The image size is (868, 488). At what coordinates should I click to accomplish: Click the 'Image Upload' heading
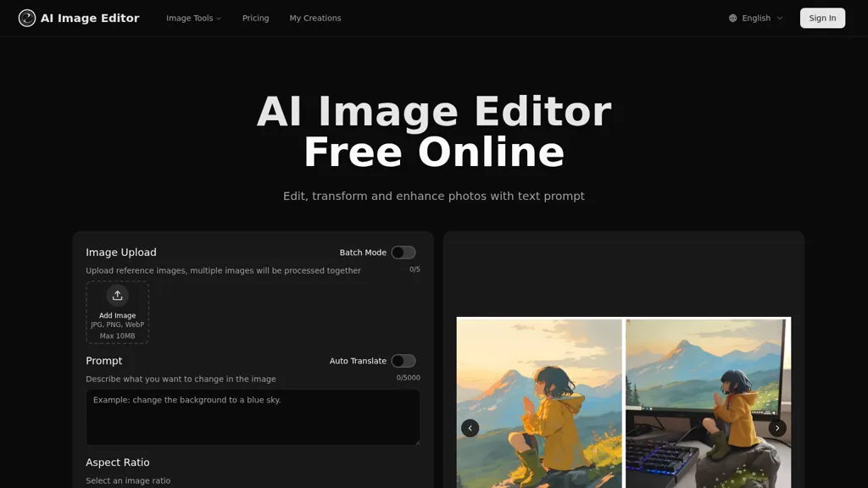pos(120,252)
